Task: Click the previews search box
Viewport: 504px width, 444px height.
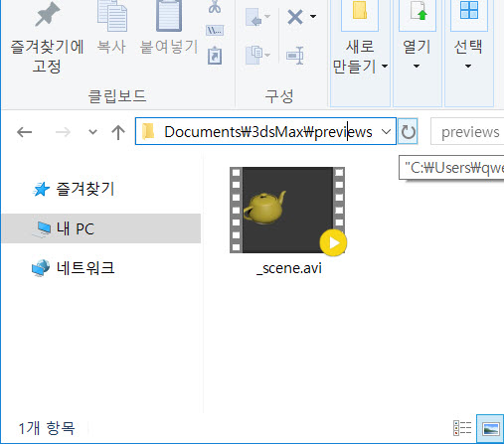Action: click(468, 132)
